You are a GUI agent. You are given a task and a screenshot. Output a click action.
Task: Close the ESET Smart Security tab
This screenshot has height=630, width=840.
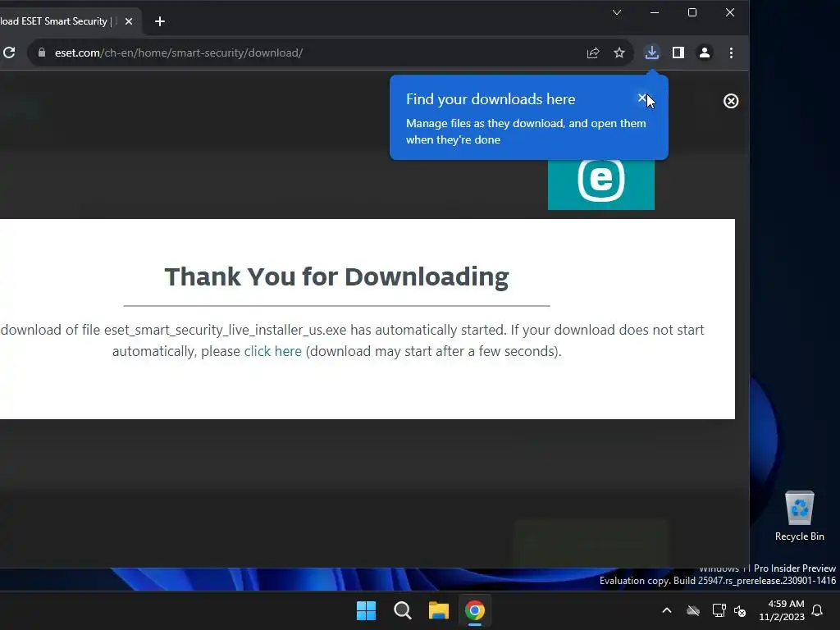tap(129, 21)
